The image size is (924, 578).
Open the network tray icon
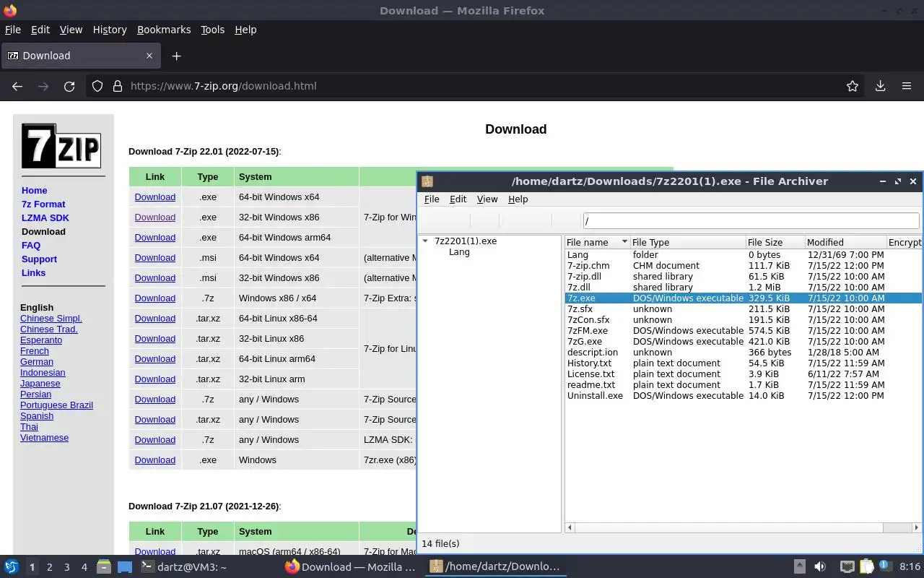coord(847,566)
